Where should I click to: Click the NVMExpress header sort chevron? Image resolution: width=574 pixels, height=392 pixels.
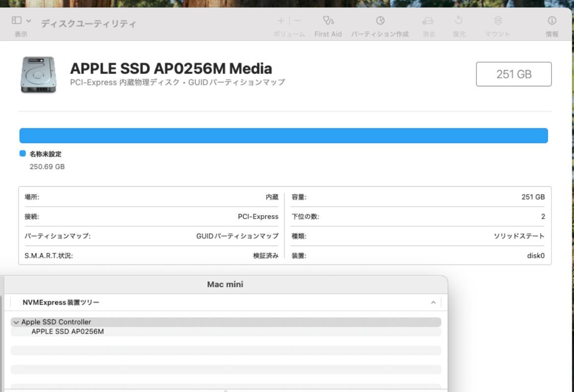433,303
